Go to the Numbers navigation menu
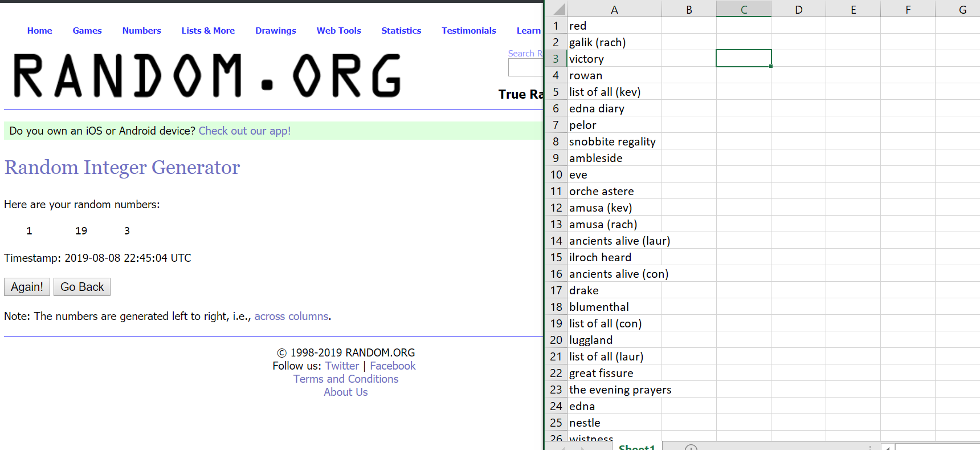The width and height of the screenshot is (980, 450). coord(141,31)
